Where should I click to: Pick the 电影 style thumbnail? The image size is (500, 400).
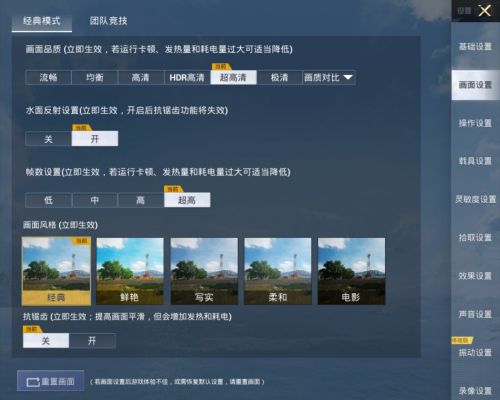point(351,271)
